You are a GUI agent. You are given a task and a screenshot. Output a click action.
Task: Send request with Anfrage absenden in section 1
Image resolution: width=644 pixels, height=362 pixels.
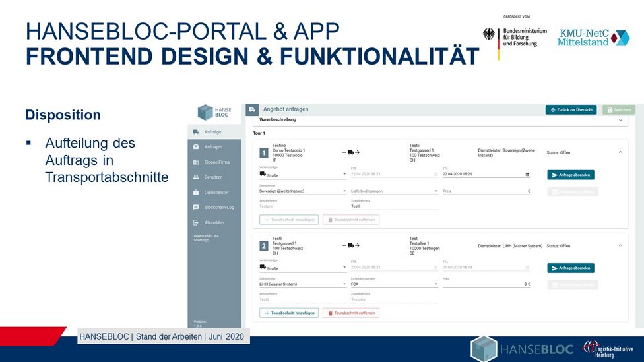coord(571,175)
